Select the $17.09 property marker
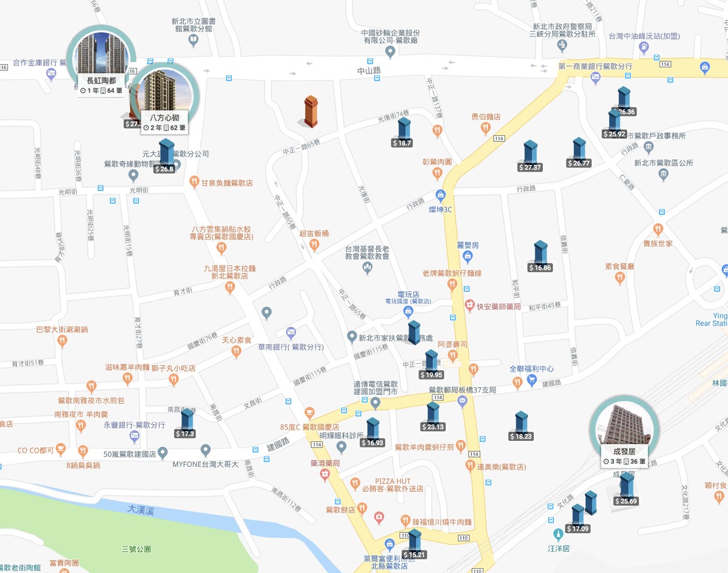The width and height of the screenshot is (728, 573). pyautogui.click(x=578, y=519)
